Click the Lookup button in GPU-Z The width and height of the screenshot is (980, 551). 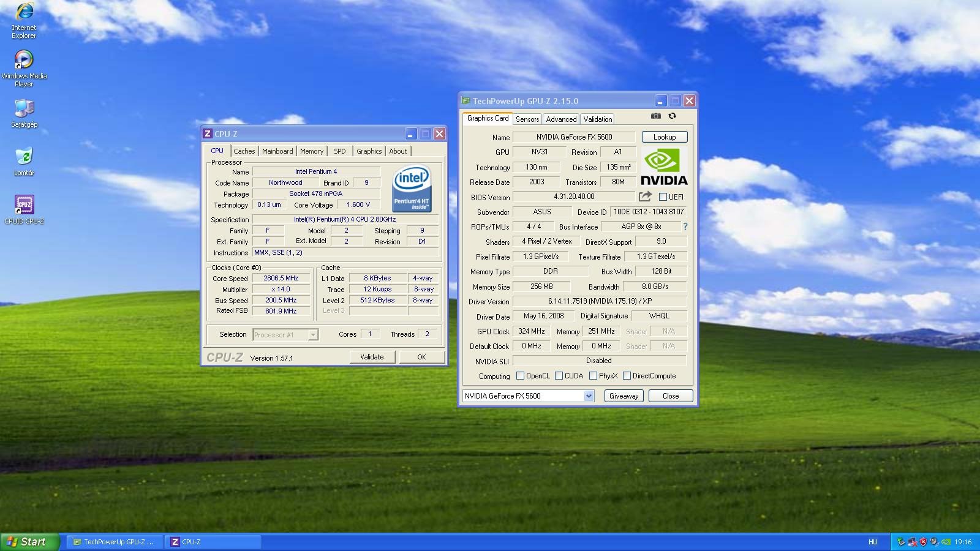coord(665,137)
